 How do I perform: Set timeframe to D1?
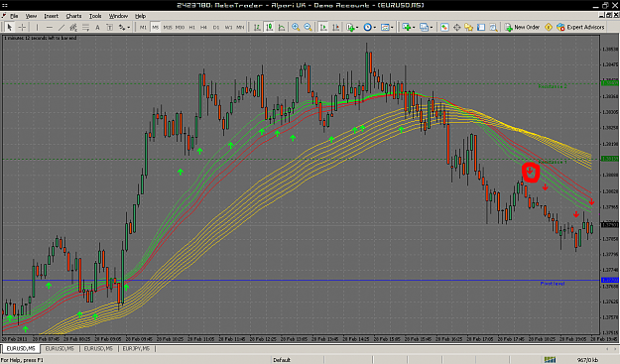216,27
